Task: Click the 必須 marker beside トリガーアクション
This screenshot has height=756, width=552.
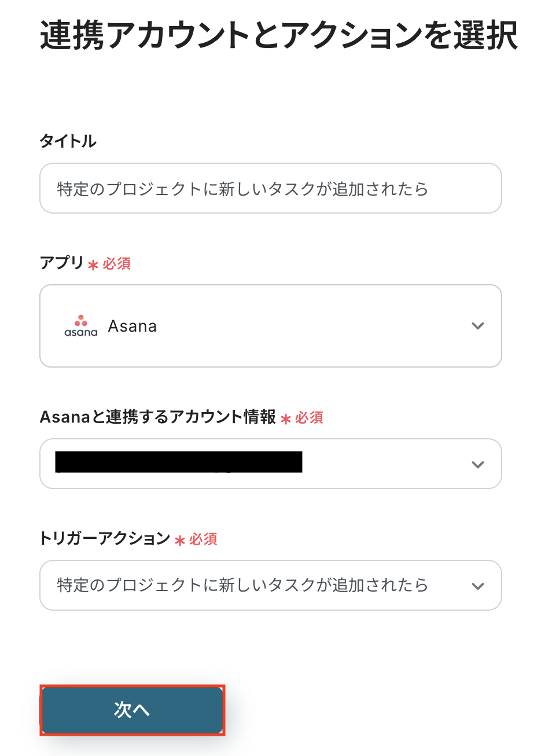Action: pyautogui.click(x=204, y=540)
